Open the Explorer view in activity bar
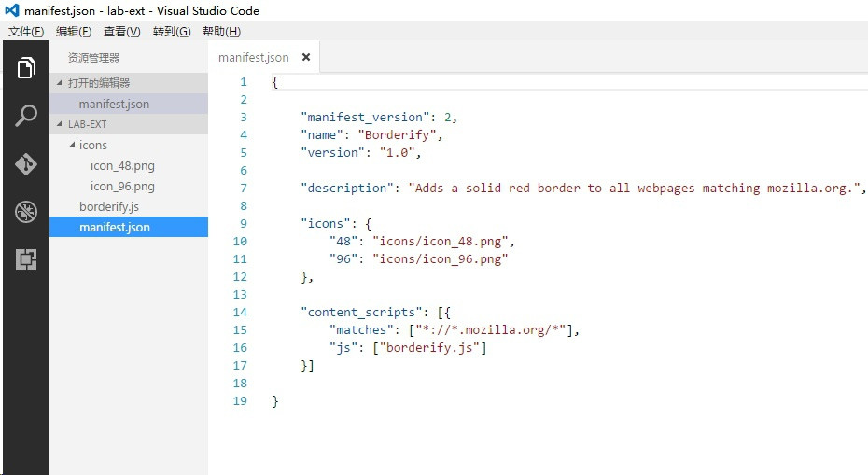 click(x=26, y=68)
